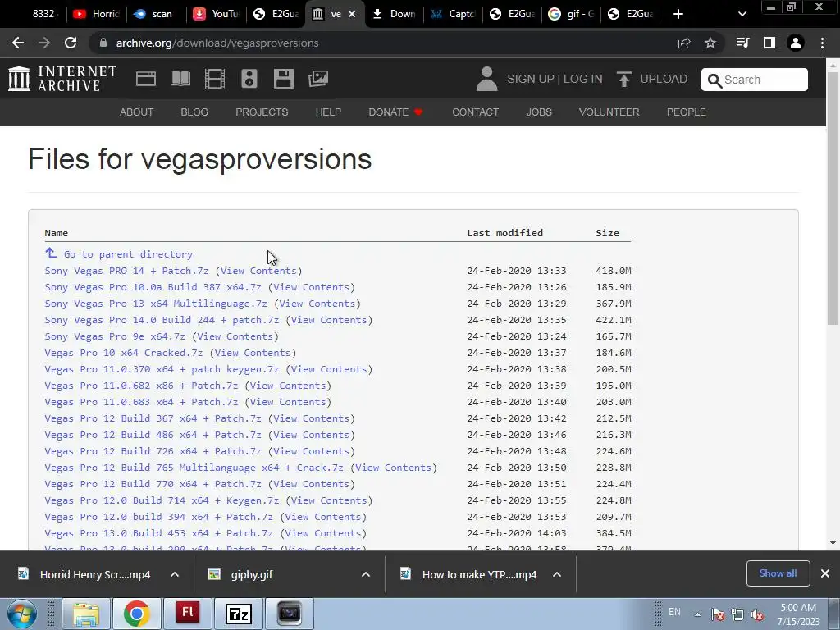Click the EN language indicator in taskbar
The width and height of the screenshot is (840, 630).
click(674, 612)
